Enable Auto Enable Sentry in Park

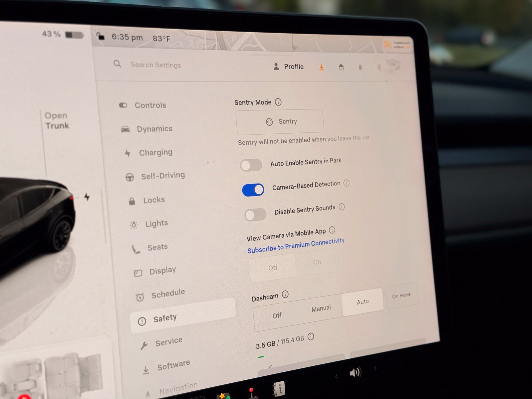(x=251, y=165)
